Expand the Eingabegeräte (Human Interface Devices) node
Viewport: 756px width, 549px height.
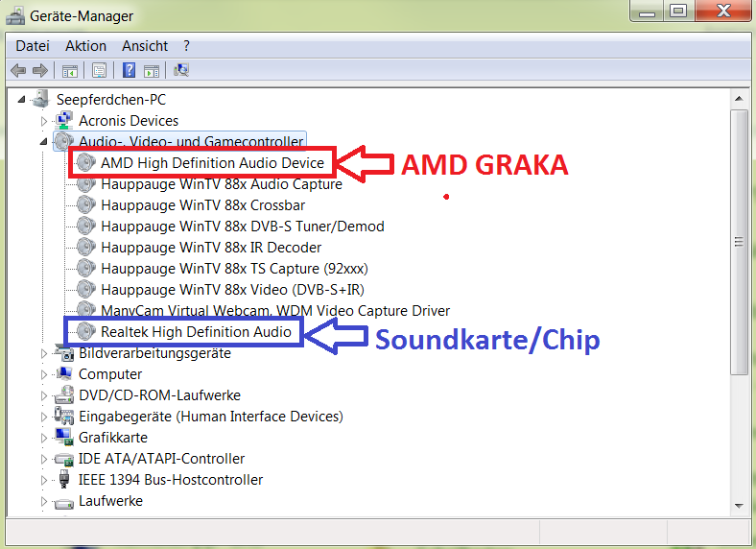(44, 417)
